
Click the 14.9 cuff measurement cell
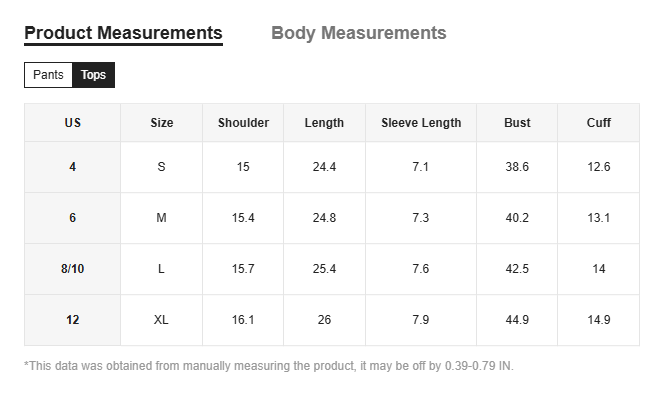click(599, 320)
